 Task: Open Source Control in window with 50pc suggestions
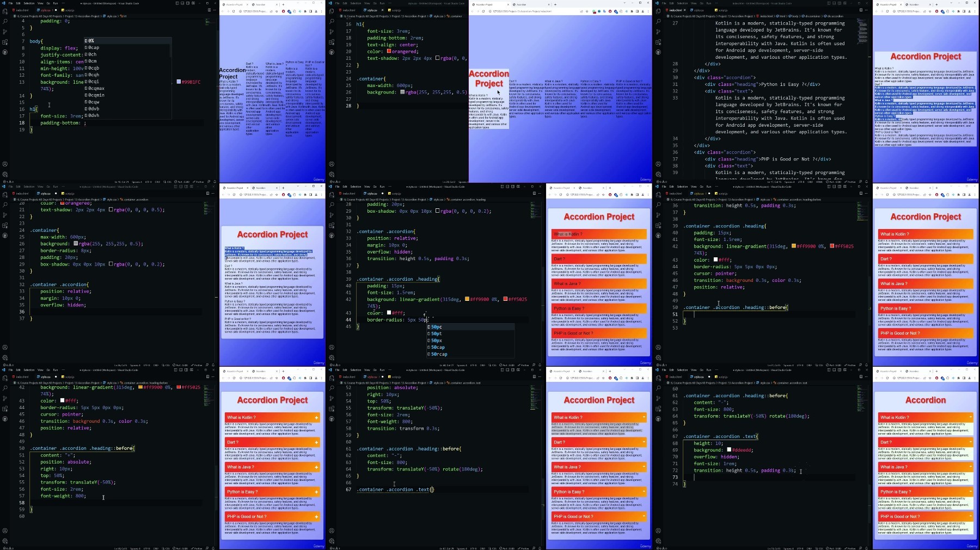pos(332,215)
